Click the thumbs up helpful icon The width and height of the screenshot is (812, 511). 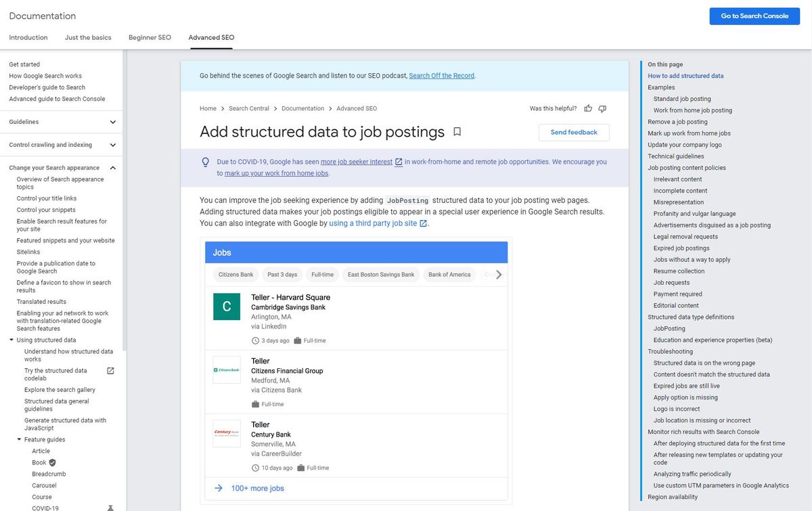click(587, 108)
